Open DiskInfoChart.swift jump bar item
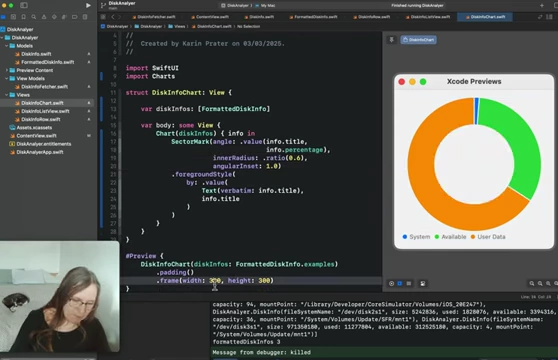 (212, 26)
